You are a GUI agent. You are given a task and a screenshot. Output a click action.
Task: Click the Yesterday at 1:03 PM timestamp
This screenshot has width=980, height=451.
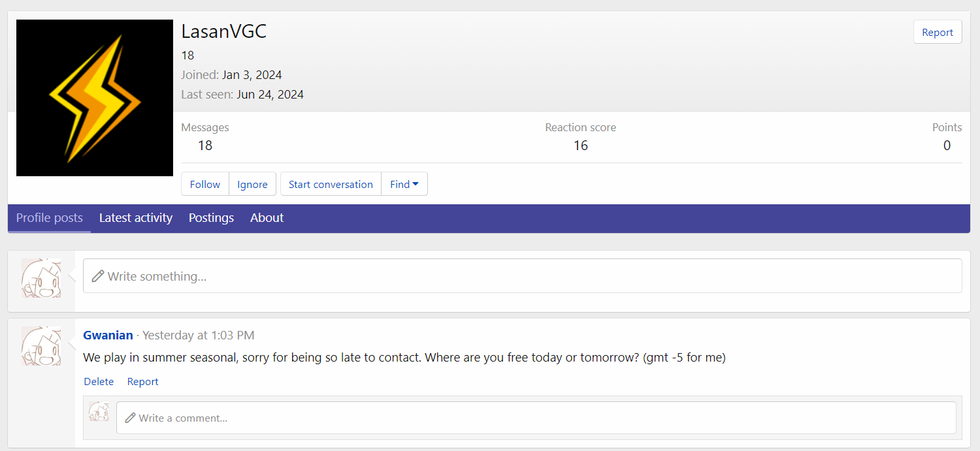[199, 335]
